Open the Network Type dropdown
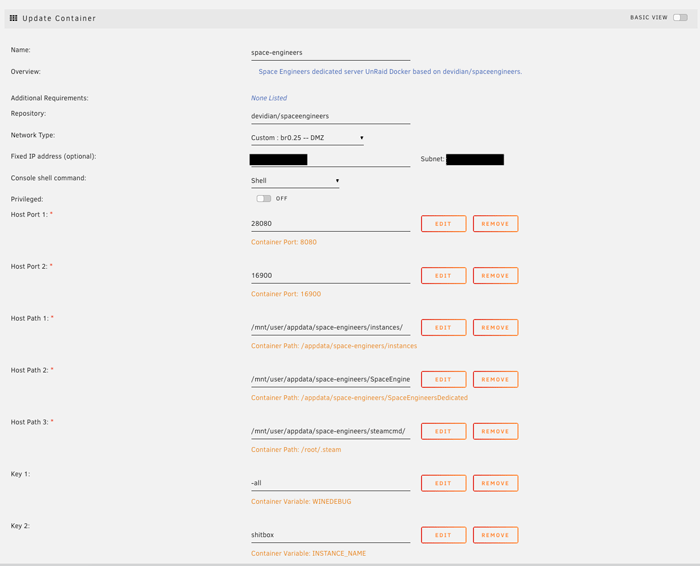 307,138
